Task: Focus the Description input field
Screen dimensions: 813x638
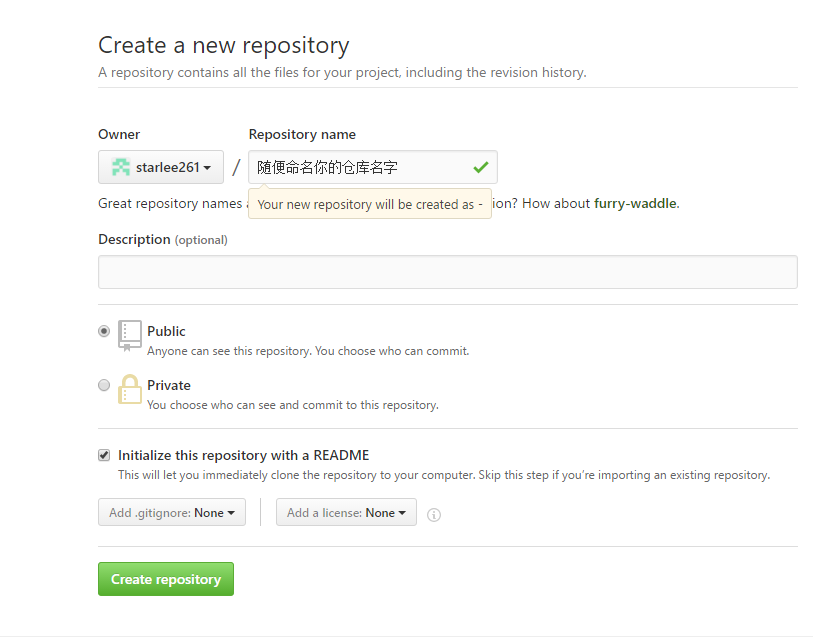Action: 447,272
